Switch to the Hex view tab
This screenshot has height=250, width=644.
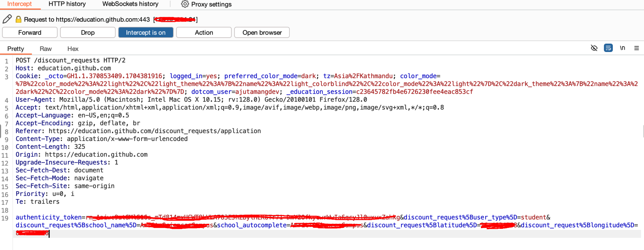pos(73,49)
